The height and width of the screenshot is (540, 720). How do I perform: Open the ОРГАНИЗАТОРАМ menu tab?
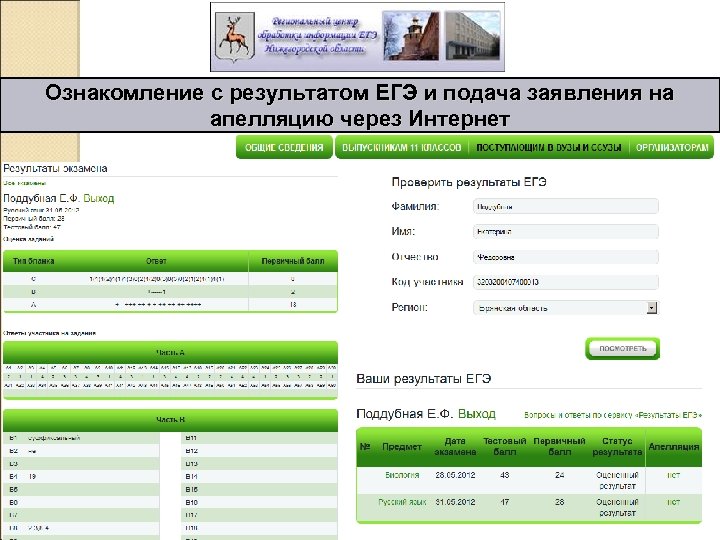click(x=672, y=147)
